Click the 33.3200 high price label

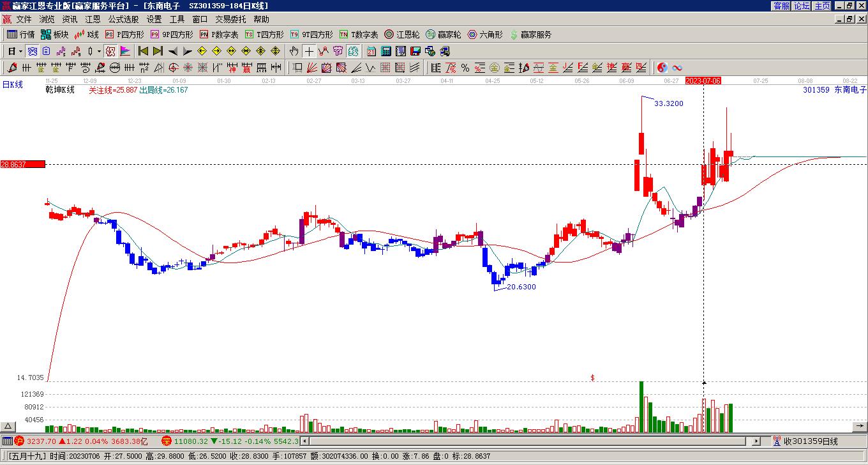[669, 103]
